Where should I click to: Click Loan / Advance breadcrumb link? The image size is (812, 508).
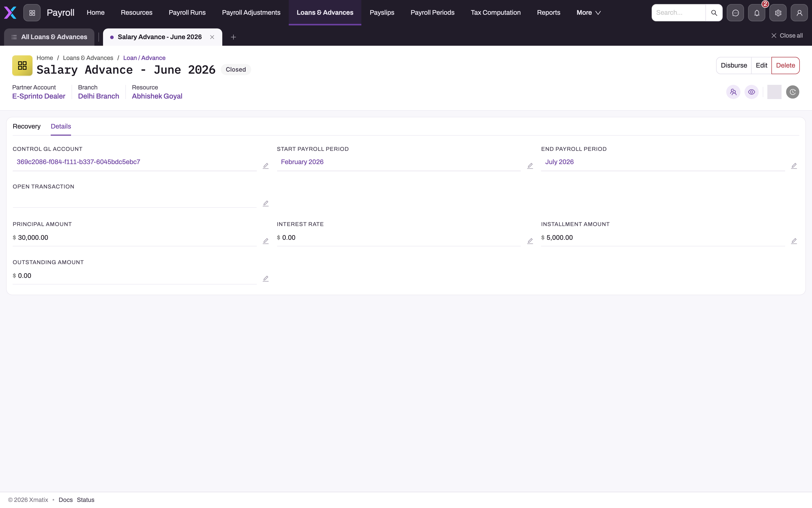pyautogui.click(x=144, y=58)
